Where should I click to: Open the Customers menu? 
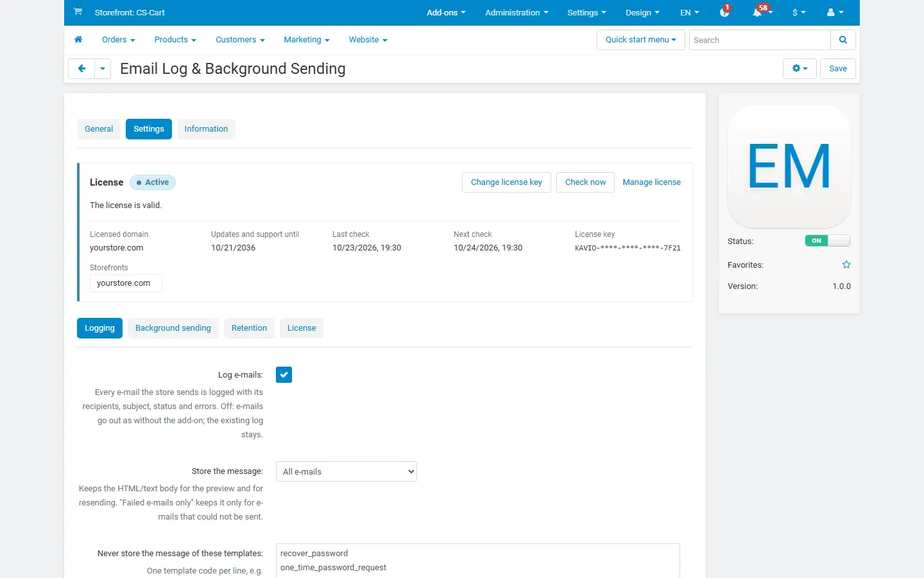(x=240, y=40)
